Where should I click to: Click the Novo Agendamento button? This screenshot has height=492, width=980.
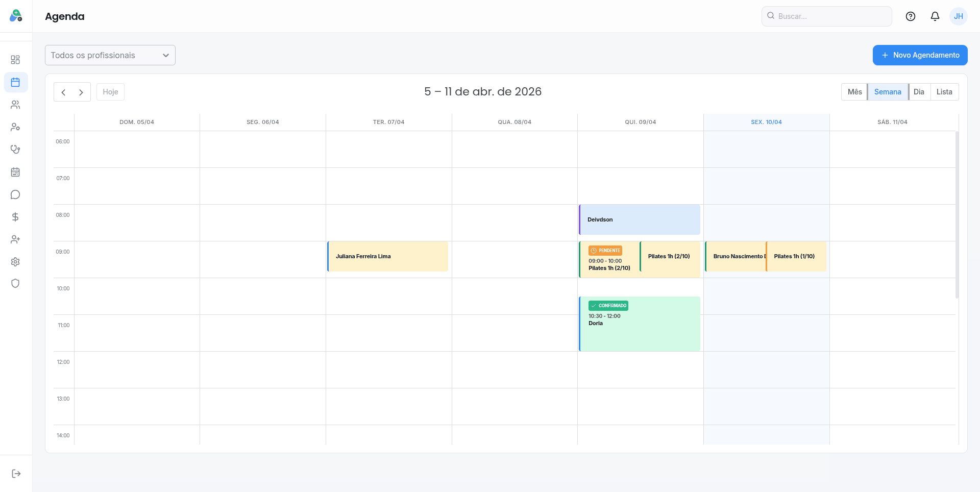919,55
